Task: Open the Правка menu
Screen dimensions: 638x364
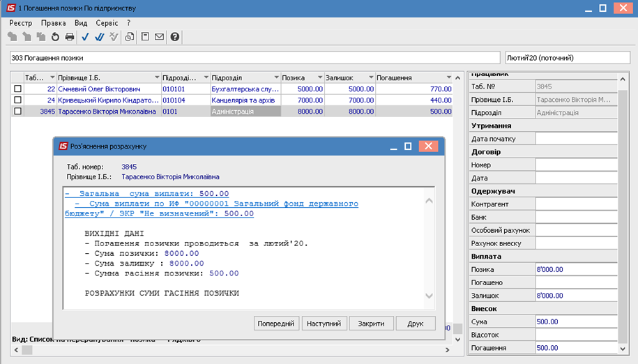Action: point(53,23)
